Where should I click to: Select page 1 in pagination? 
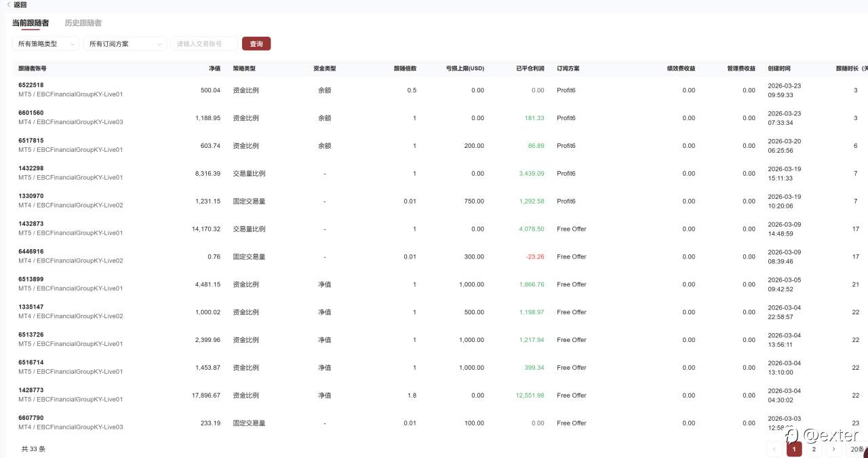[794, 449]
